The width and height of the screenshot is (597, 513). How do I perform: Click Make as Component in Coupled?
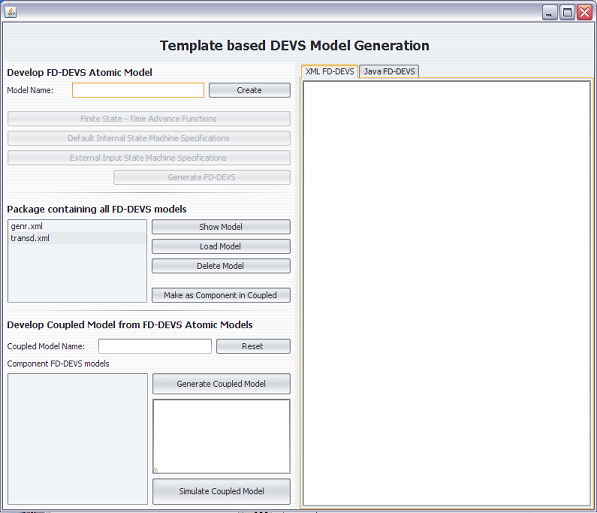click(221, 295)
